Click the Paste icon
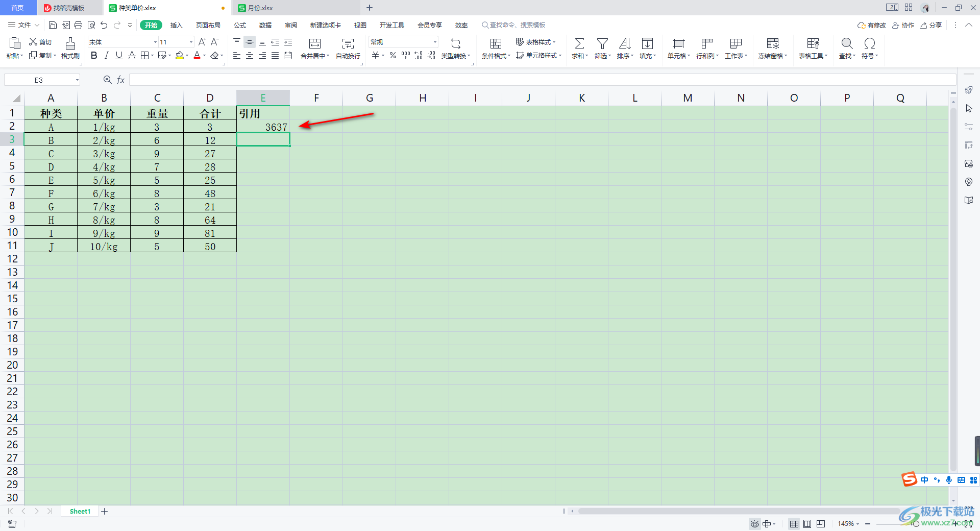Viewport: 980px width, 531px height. 15,43
